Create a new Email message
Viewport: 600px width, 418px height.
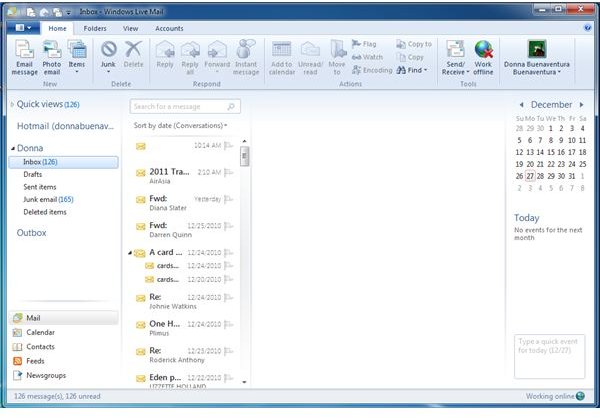pyautogui.click(x=24, y=58)
